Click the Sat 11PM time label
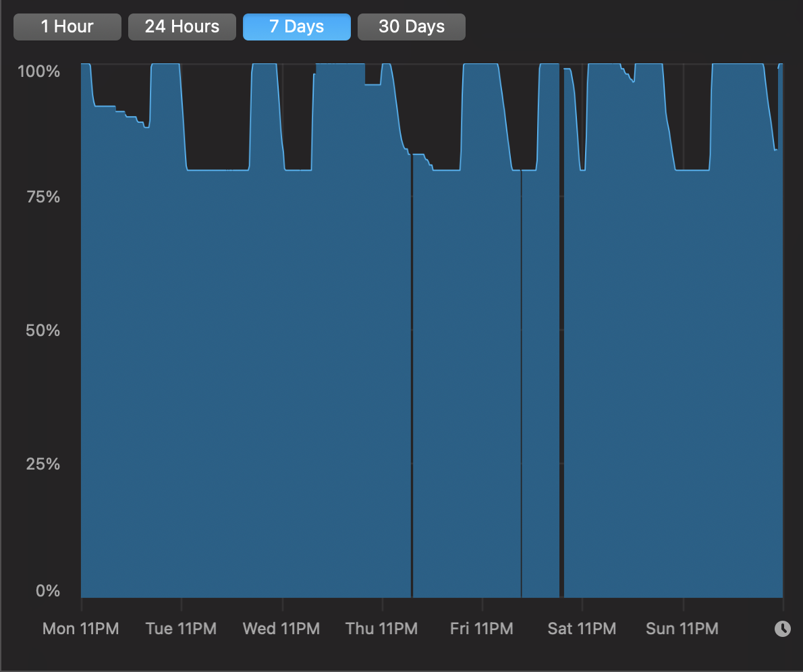This screenshot has width=803, height=672. click(582, 628)
